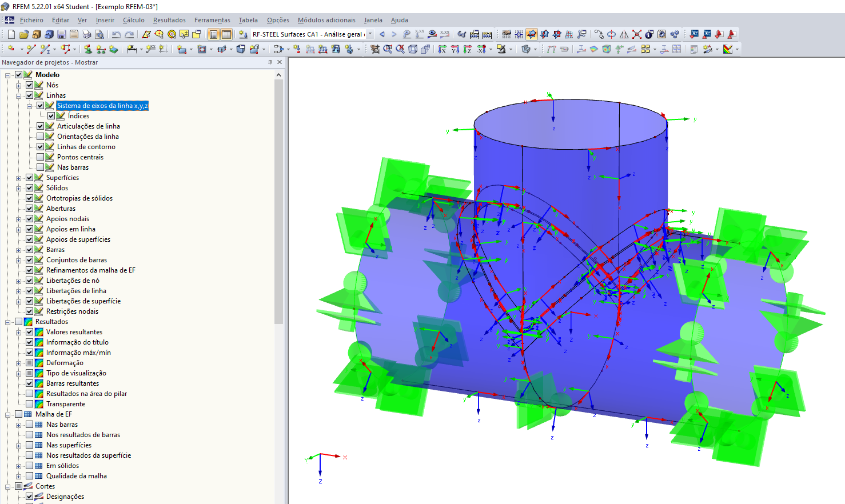Viewport: 845px width, 504px height.
Task: Redo the last undone action
Action: 129,34
